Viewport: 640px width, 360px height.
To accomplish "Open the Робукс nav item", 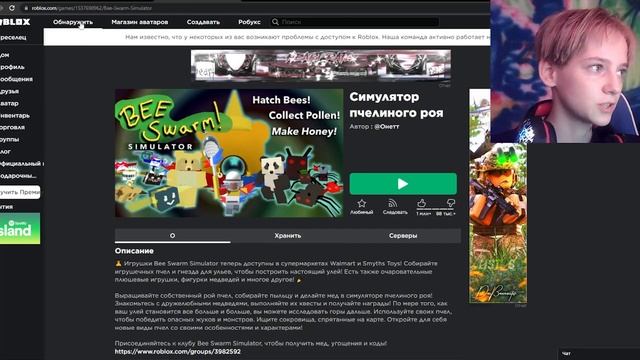I will [x=249, y=22].
